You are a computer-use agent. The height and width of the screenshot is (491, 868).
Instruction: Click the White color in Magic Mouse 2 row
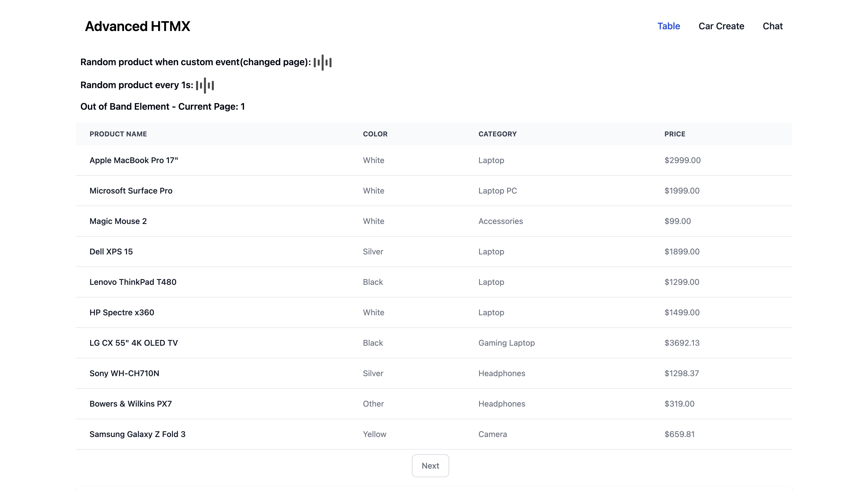point(373,221)
